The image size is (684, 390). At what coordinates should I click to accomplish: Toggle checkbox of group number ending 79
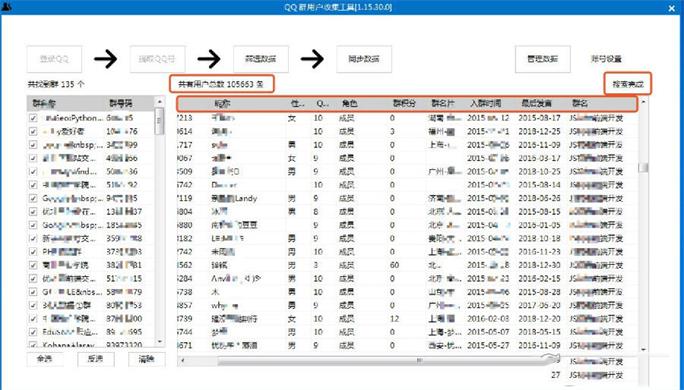33,292
